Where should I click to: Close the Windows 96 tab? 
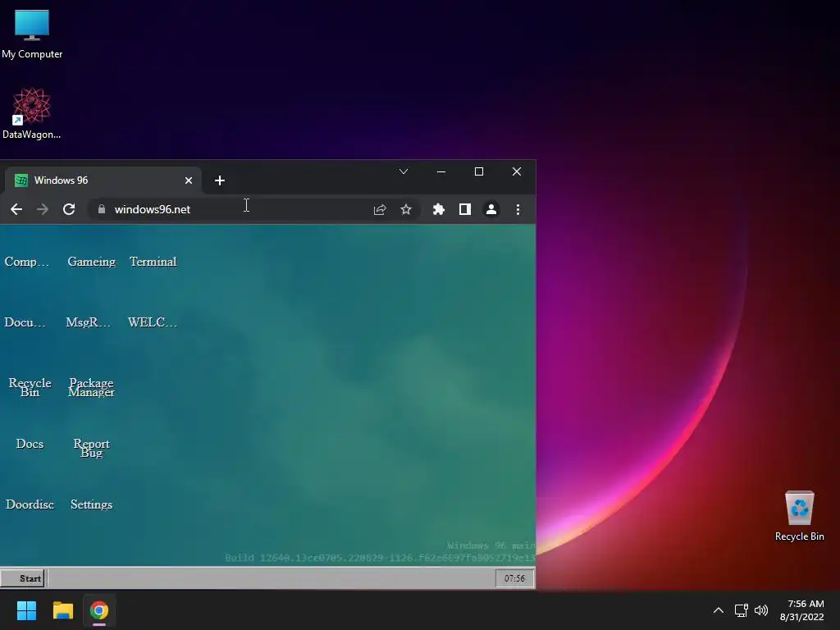point(189,180)
